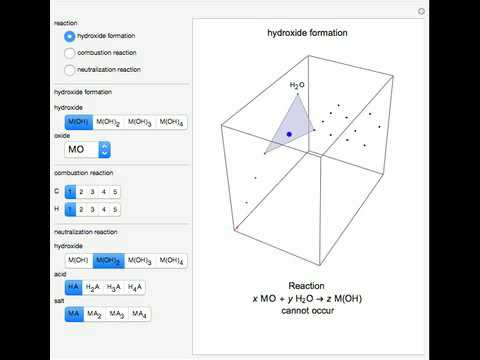Click the H2O label in the 3D plot
480x360 pixels.
pyautogui.click(x=297, y=85)
